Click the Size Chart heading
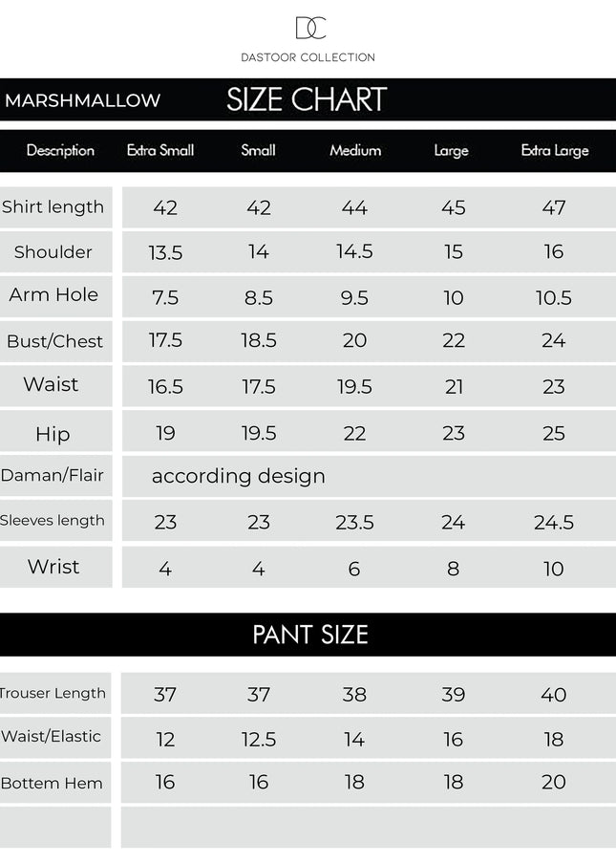 (307, 99)
